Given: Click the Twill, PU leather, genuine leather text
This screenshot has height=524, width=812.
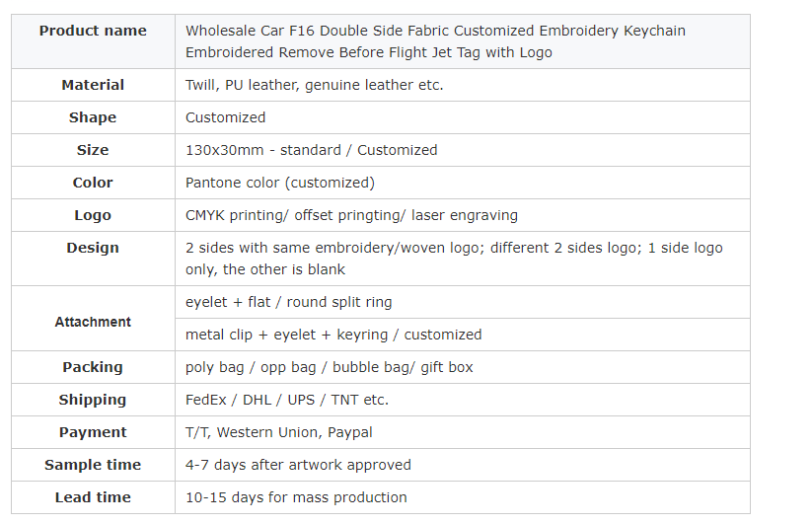Looking at the screenshot, I should tap(314, 85).
